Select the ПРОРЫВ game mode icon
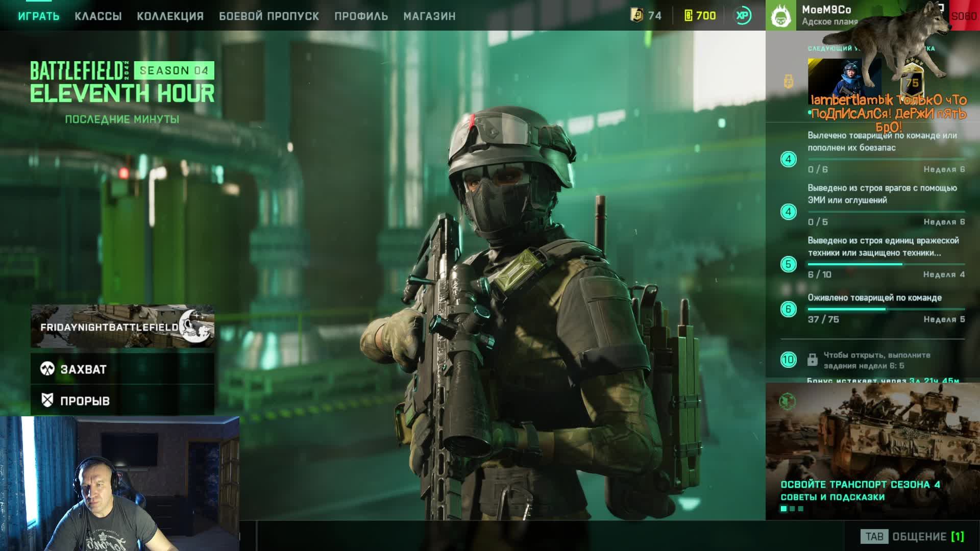 48,400
